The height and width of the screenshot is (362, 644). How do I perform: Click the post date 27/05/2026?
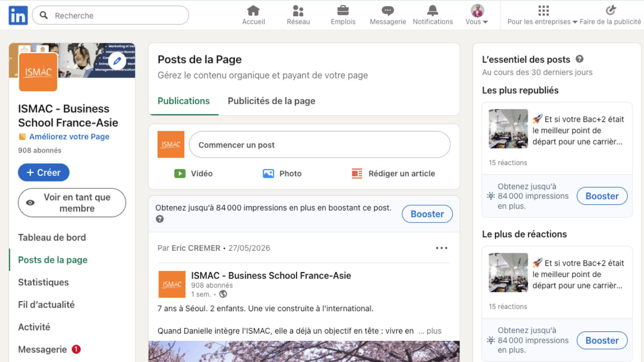(249, 248)
